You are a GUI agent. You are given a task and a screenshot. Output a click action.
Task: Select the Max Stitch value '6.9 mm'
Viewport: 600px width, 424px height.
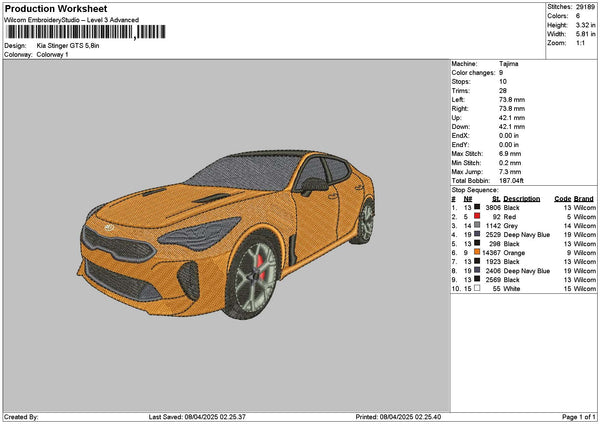(x=510, y=153)
